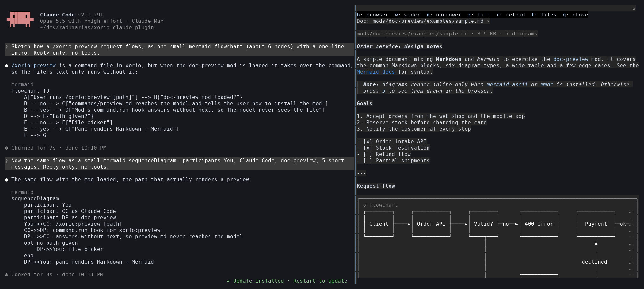Click the 'sequenceDiagram' code line
The image size is (644, 289).
pyautogui.click(x=35, y=199)
